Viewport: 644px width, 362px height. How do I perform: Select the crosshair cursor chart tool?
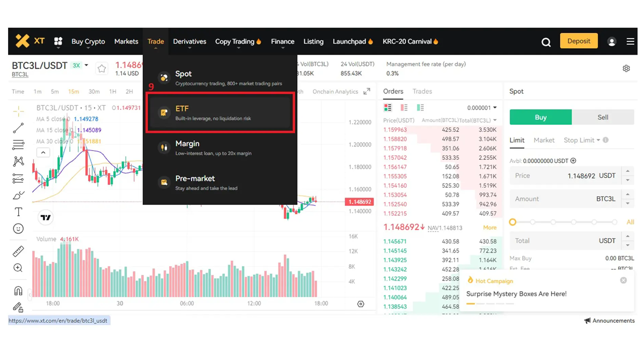click(18, 111)
